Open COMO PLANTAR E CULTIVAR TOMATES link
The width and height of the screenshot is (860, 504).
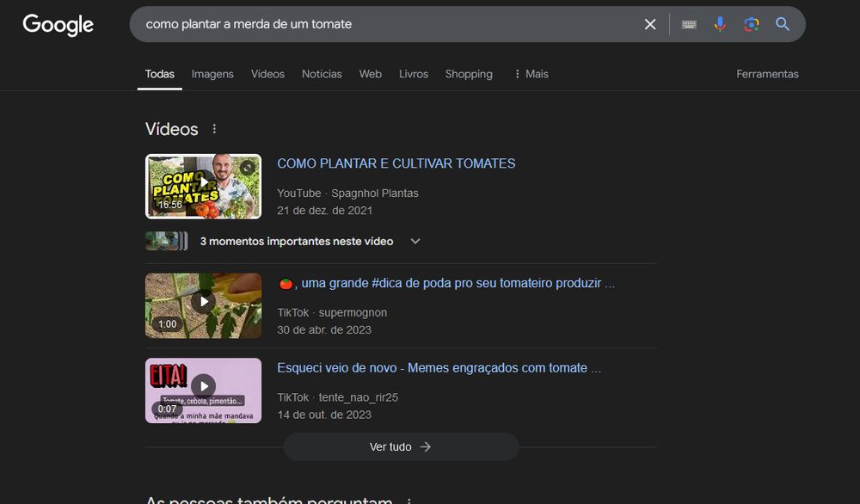[x=396, y=163]
